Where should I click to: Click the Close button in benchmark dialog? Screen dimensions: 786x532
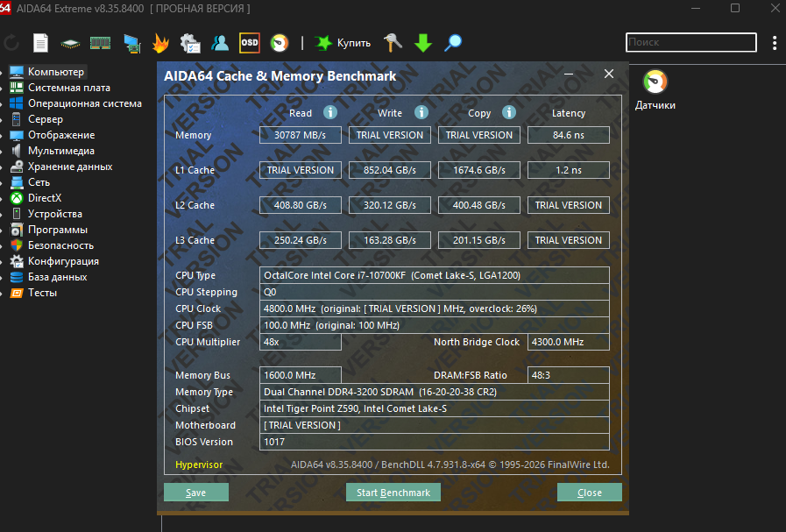(x=590, y=493)
